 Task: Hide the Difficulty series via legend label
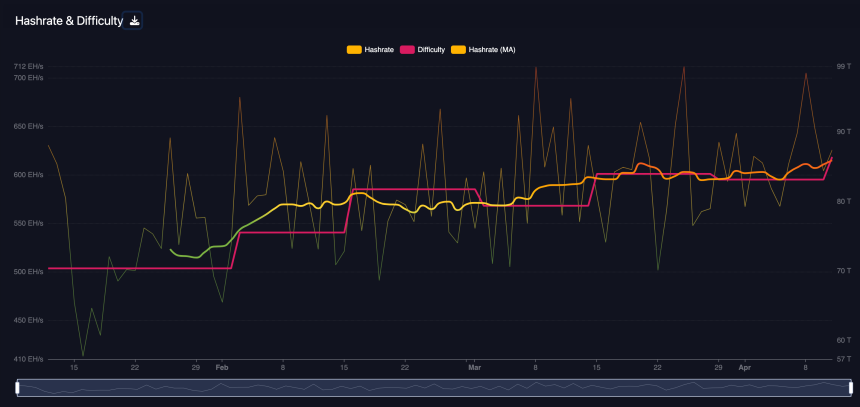point(431,49)
